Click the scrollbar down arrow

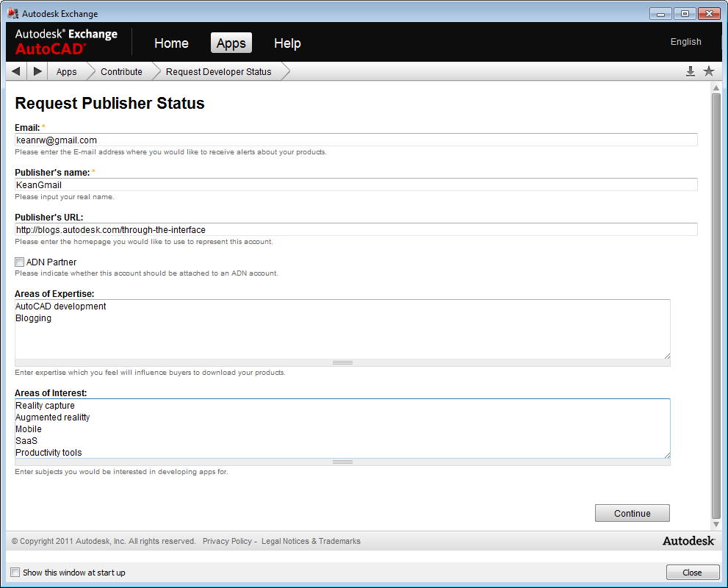716,525
